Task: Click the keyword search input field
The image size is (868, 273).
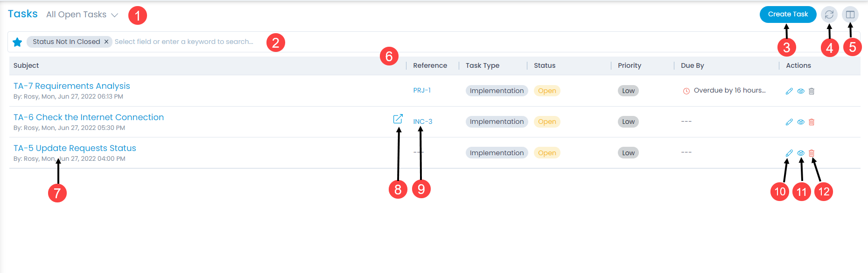Action: tap(184, 42)
